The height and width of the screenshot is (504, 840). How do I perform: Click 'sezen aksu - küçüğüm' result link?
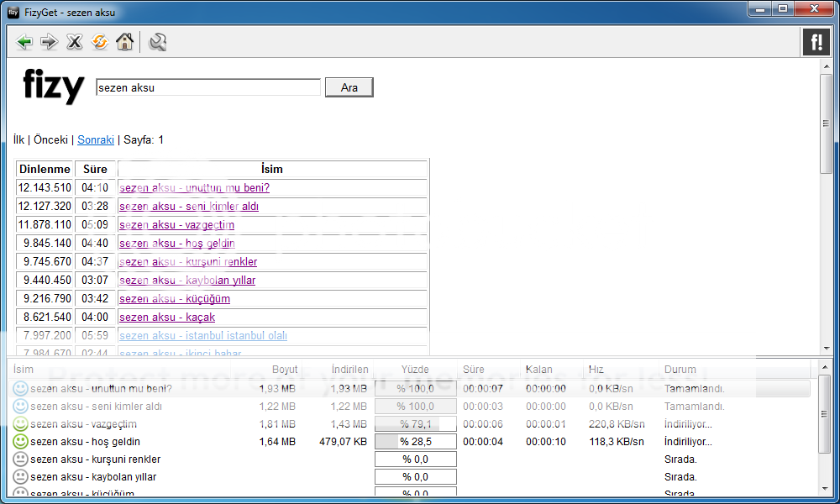(175, 299)
